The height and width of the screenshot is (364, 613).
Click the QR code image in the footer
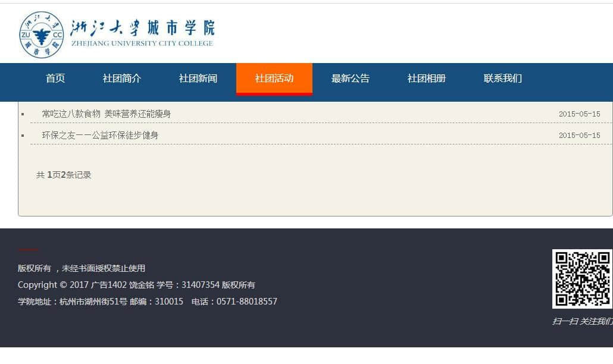(581, 278)
